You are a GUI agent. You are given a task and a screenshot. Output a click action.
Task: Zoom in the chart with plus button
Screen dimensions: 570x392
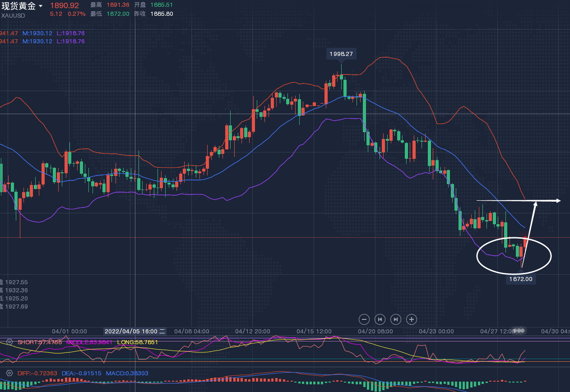tap(411, 319)
